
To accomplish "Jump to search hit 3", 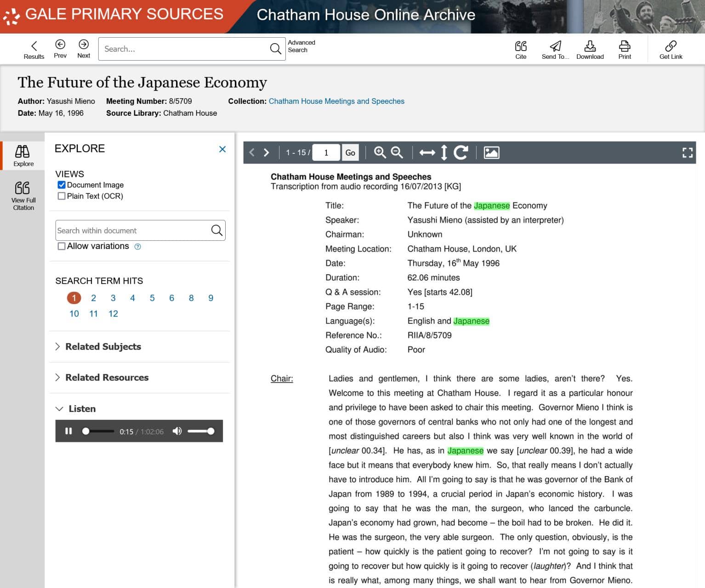I will coord(113,298).
